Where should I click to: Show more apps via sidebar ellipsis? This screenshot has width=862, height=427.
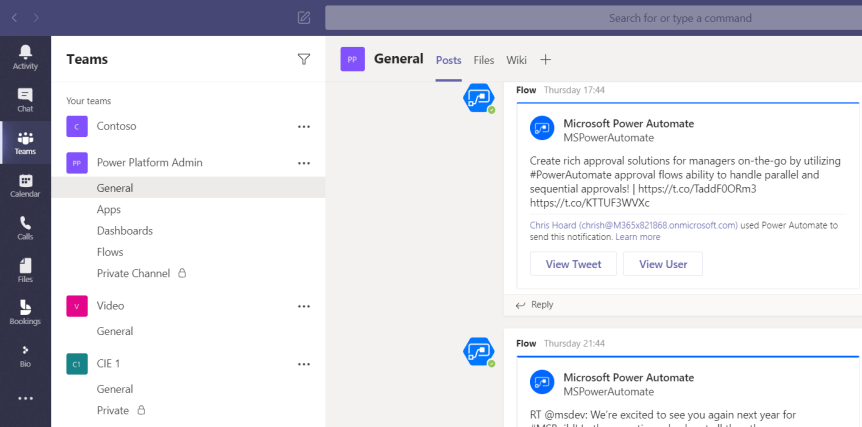[25, 398]
